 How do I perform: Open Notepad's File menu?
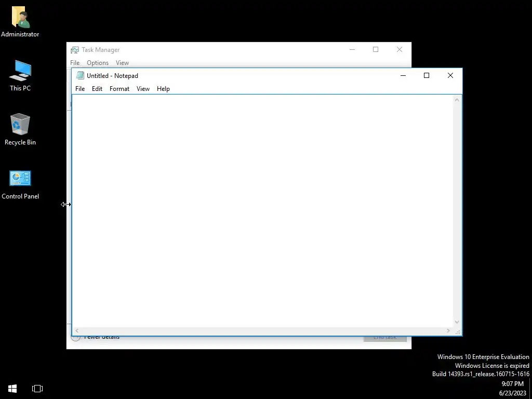click(80, 88)
